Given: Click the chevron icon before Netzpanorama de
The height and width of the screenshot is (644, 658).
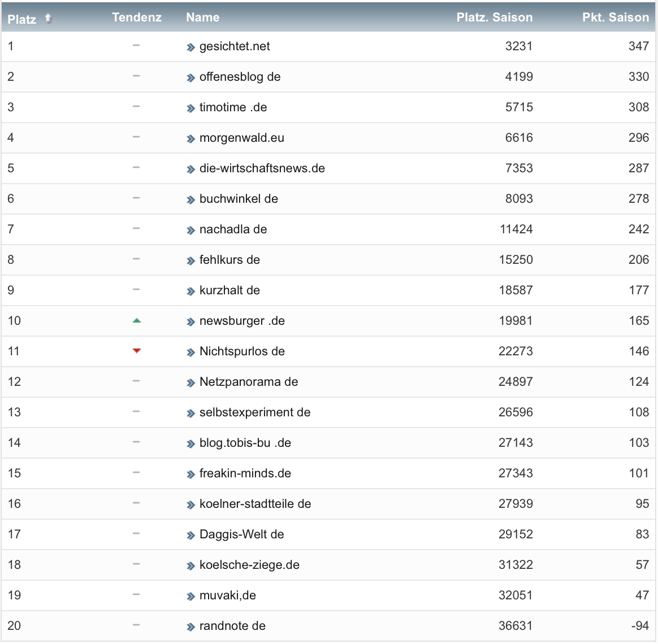Looking at the screenshot, I should click(x=191, y=383).
